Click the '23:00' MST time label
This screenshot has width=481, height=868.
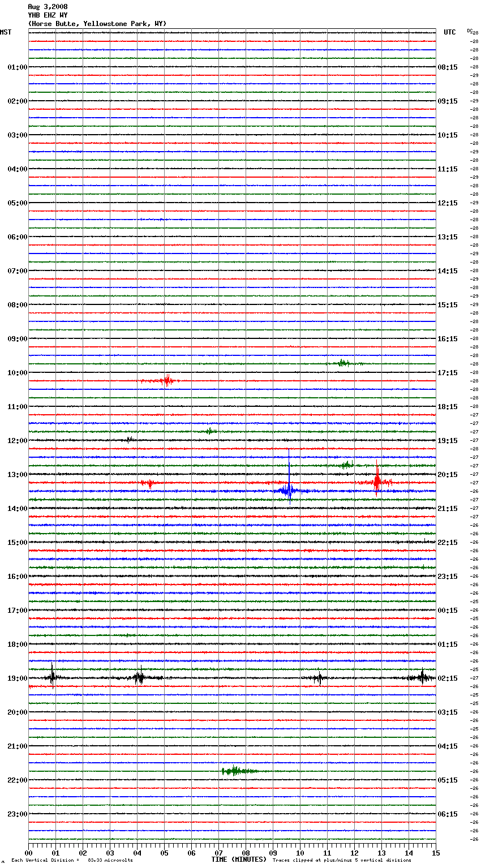click(17, 814)
